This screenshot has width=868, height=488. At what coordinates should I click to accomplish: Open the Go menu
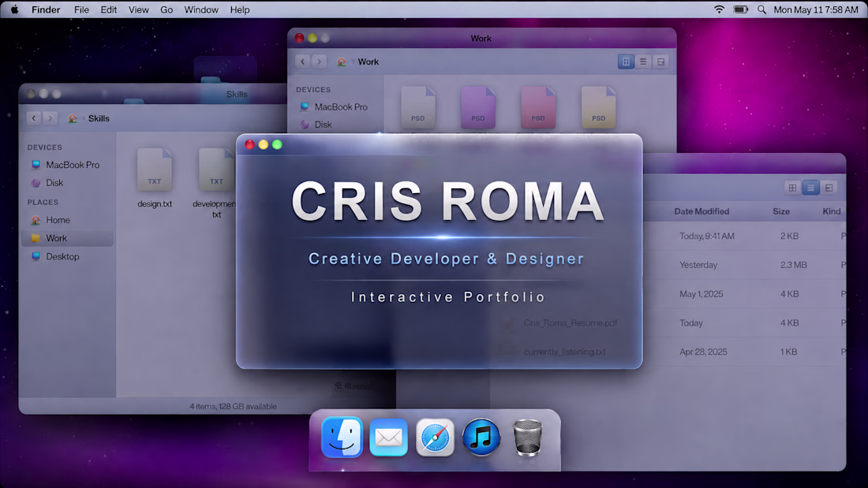[166, 9]
